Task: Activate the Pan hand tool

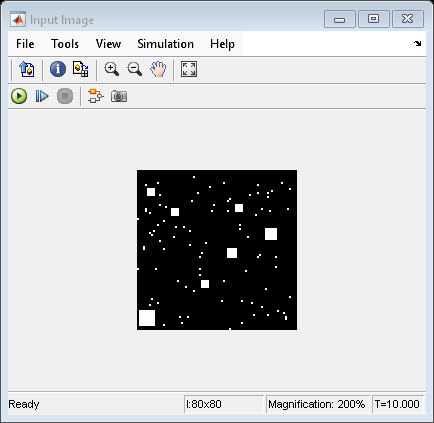Action: 158,69
